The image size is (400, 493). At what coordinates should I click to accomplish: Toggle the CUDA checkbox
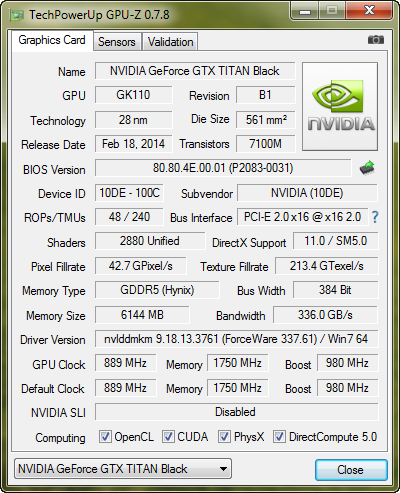(x=168, y=437)
